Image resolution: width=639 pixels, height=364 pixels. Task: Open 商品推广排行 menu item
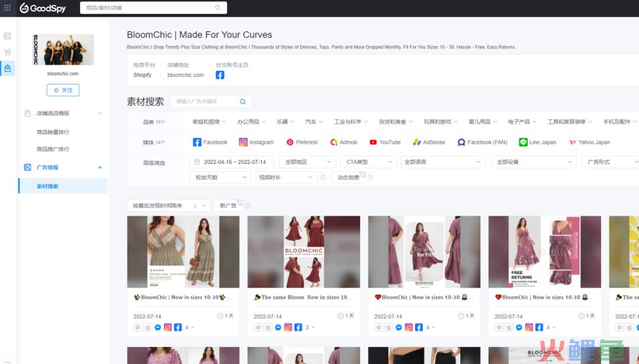(x=53, y=149)
